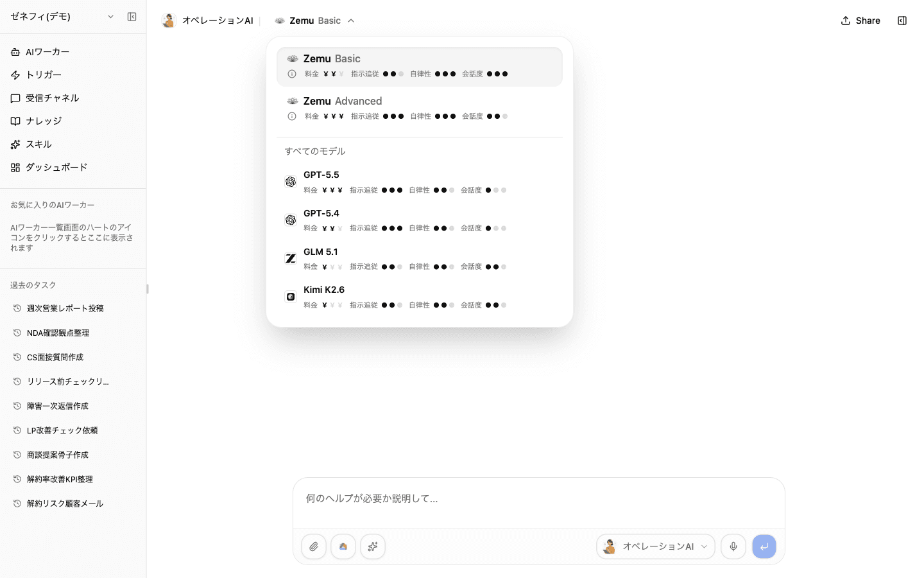Select the Zemu Advanced model

(420, 108)
